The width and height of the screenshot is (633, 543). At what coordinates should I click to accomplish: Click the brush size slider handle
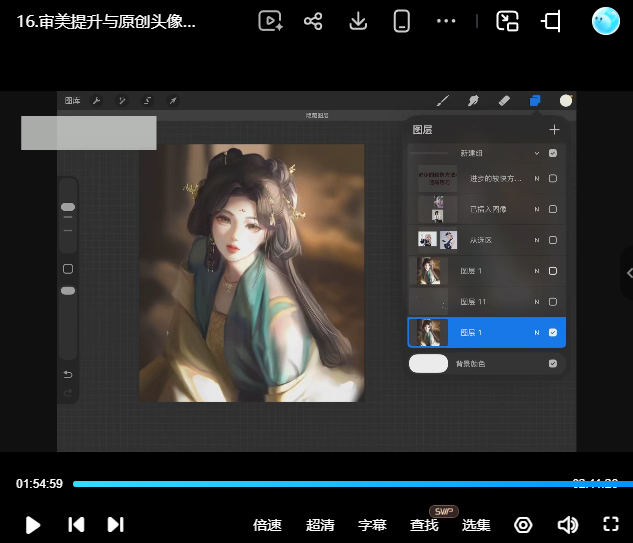[68, 207]
